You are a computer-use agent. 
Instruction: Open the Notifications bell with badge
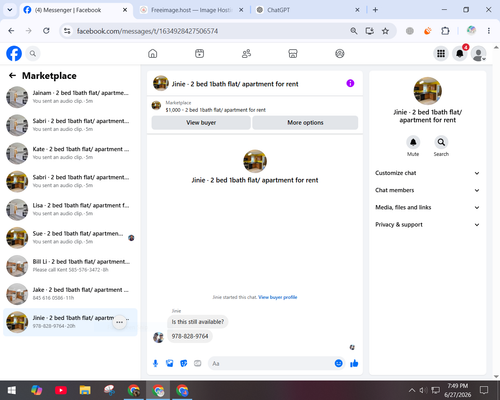[460, 53]
